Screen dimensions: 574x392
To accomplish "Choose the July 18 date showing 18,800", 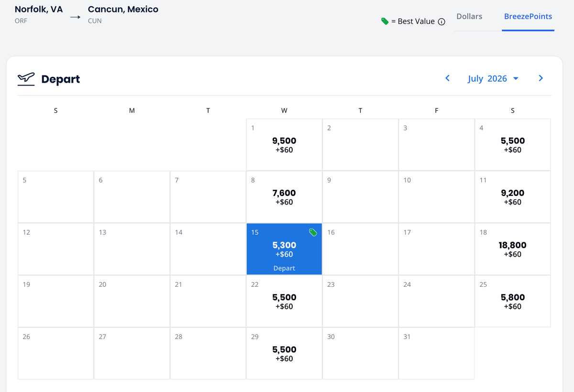I will (512, 249).
